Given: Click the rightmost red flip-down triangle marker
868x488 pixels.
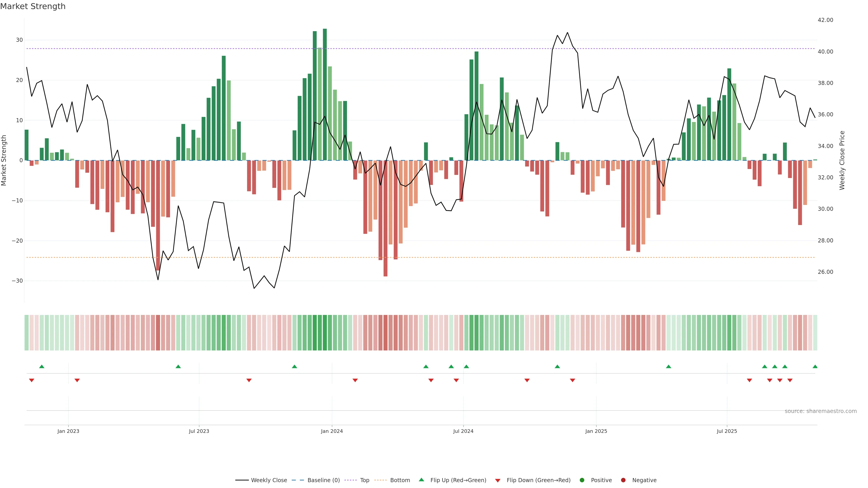Looking at the screenshot, I should tap(790, 380).
